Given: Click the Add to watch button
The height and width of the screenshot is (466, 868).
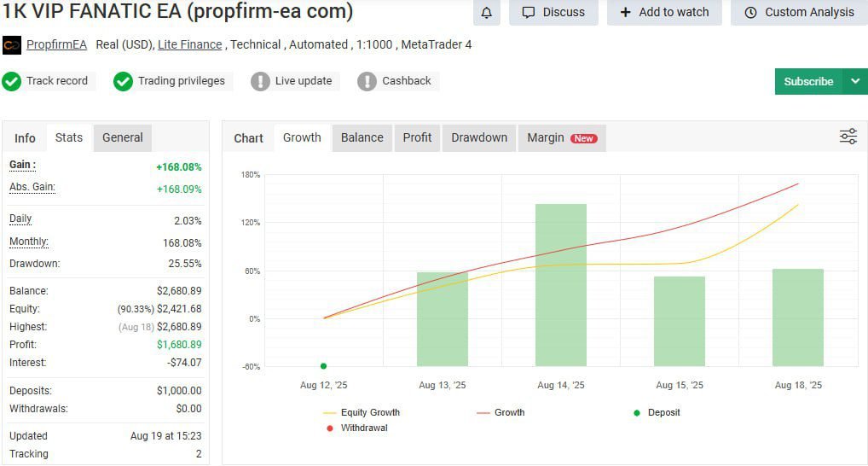Looking at the screenshot, I should click(x=664, y=13).
